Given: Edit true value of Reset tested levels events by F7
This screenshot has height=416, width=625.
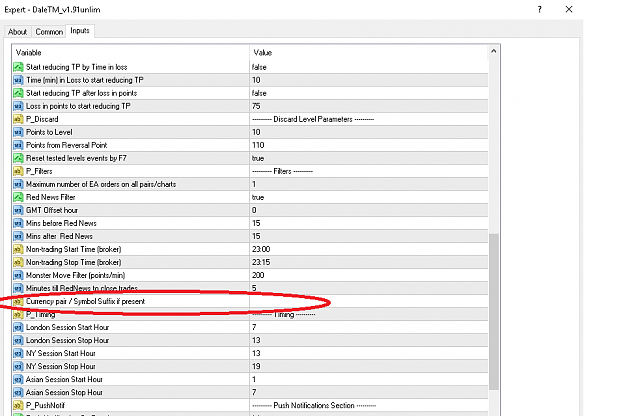Looking at the screenshot, I should click(258, 158).
